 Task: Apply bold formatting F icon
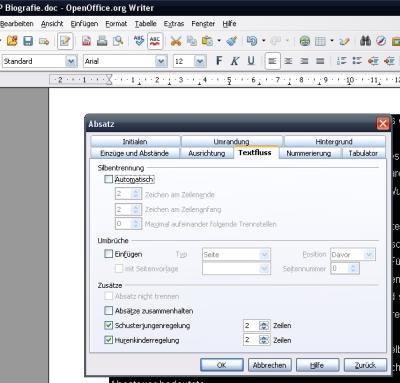(219, 61)
